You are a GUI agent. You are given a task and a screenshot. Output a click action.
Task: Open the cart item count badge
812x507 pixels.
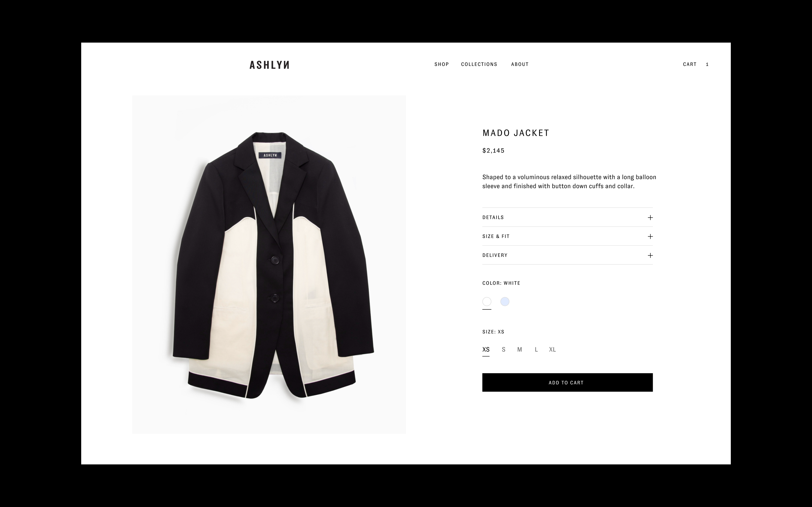pyautogui.click(x=707, y=65)
